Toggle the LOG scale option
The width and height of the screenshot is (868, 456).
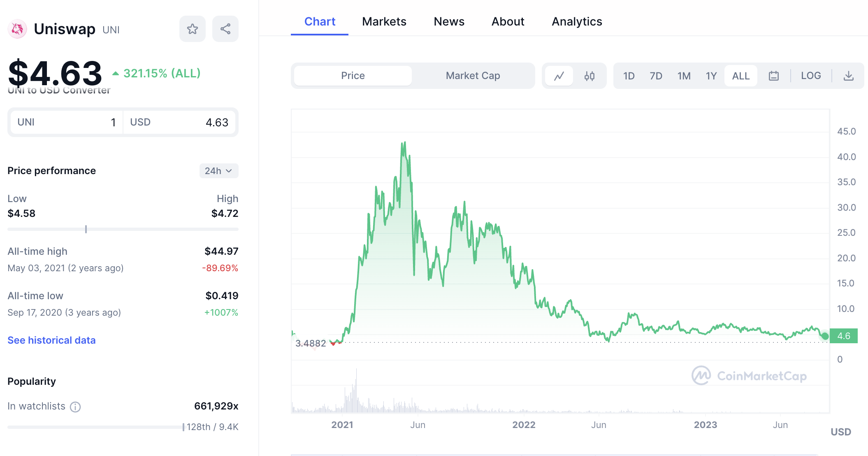[811, 76]
